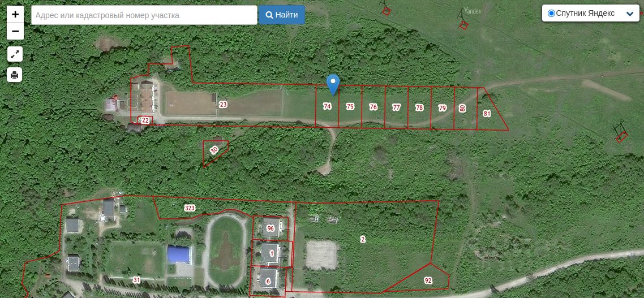This screenshot has width=644, height=298.
Task: Zoom in with the plus button
Action: [15, 14]
